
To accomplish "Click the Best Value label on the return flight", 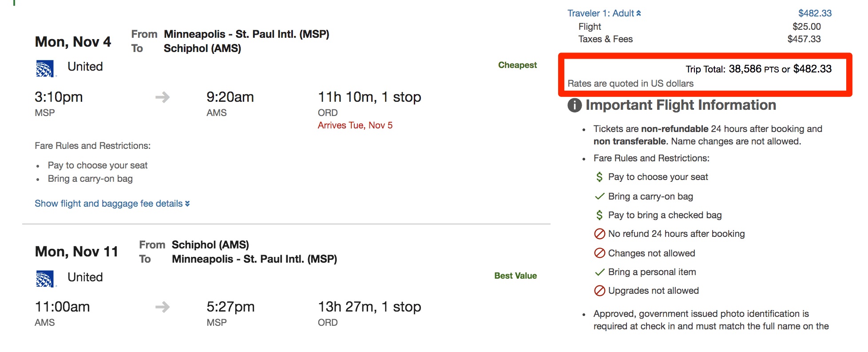I will (515, 276).
